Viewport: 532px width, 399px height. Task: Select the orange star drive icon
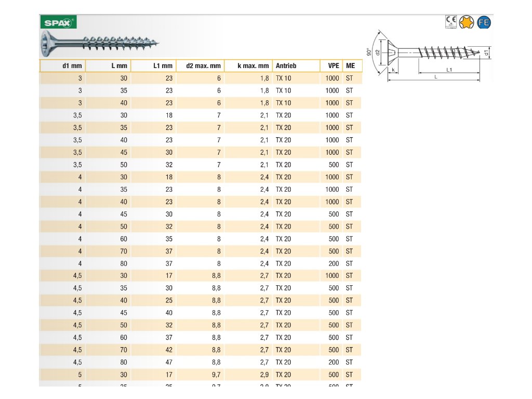click(x=467, y=22)
